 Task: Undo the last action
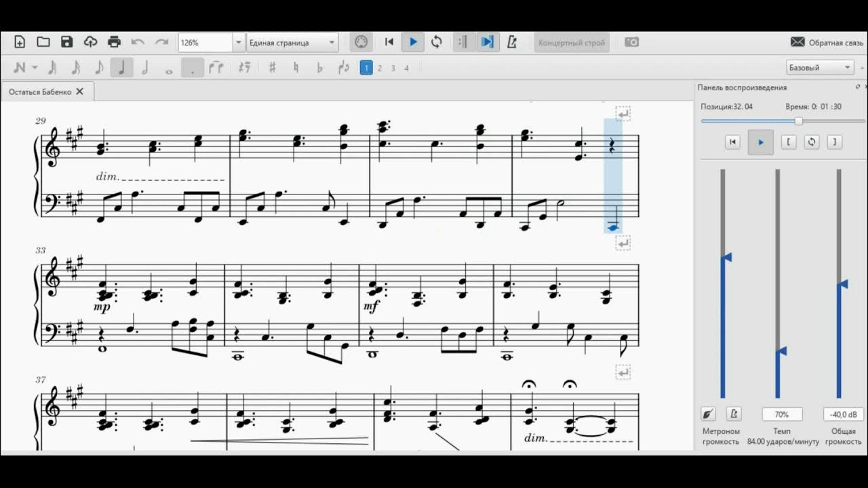[138, 42]
